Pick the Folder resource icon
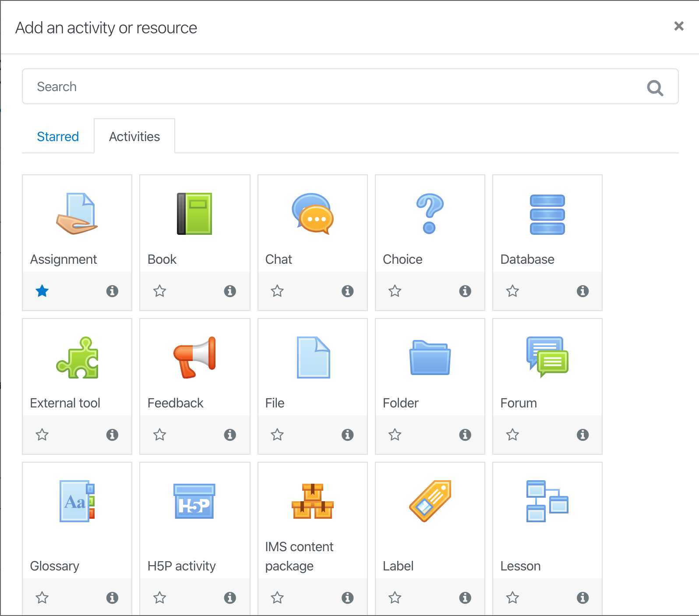This screenshot has width=699, height=616. point(430,358)
